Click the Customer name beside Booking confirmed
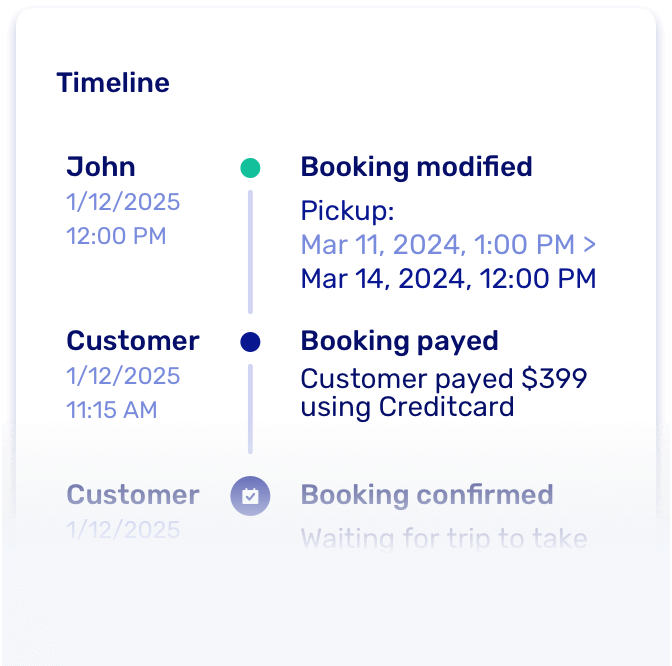 (x=133, y=495)
